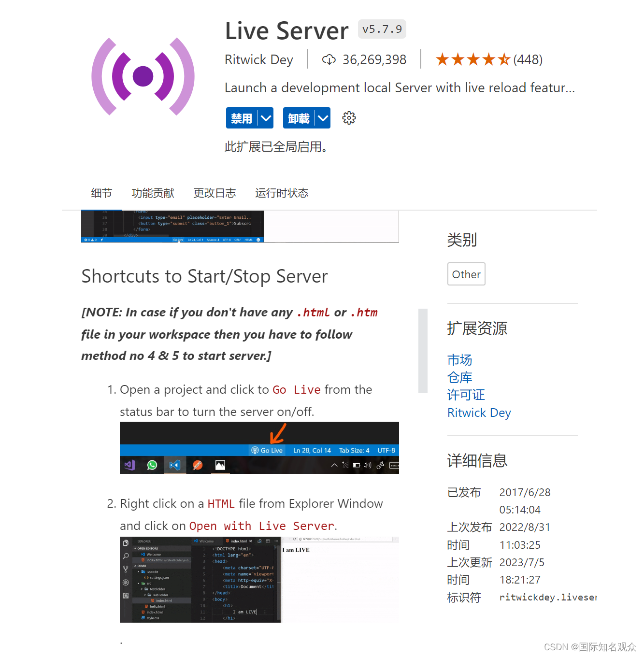Click the .html inline code in the note
The width and height of the screenshot is (644, 656).
point(313,313)
